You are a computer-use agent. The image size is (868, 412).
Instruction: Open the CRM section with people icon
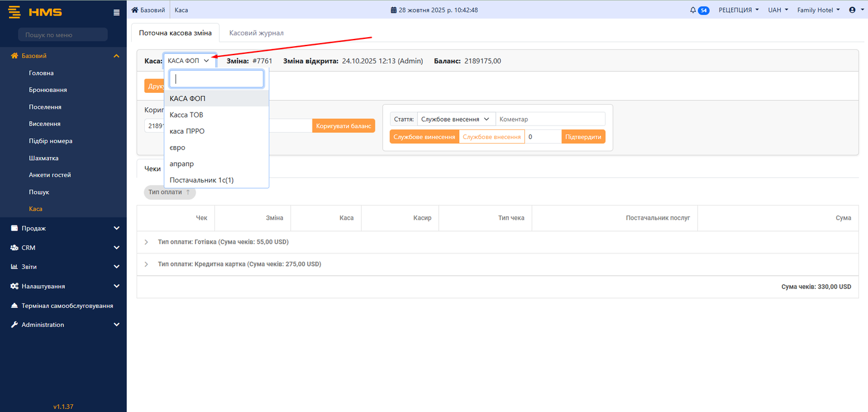(x=14, y=247)
